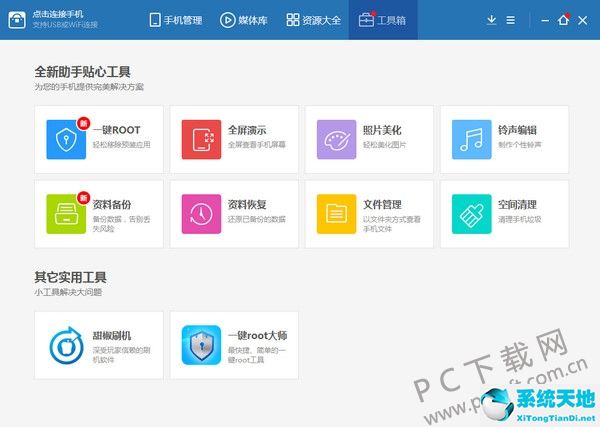The height and width of the screenshot is (427, 600).
Task: Open the 铃声编辑 music note icon
Action: 471,139
